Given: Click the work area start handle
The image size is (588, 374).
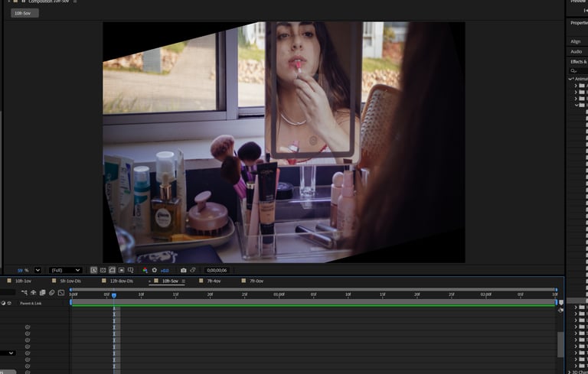Looking at the screenshot, I should 70,302.
